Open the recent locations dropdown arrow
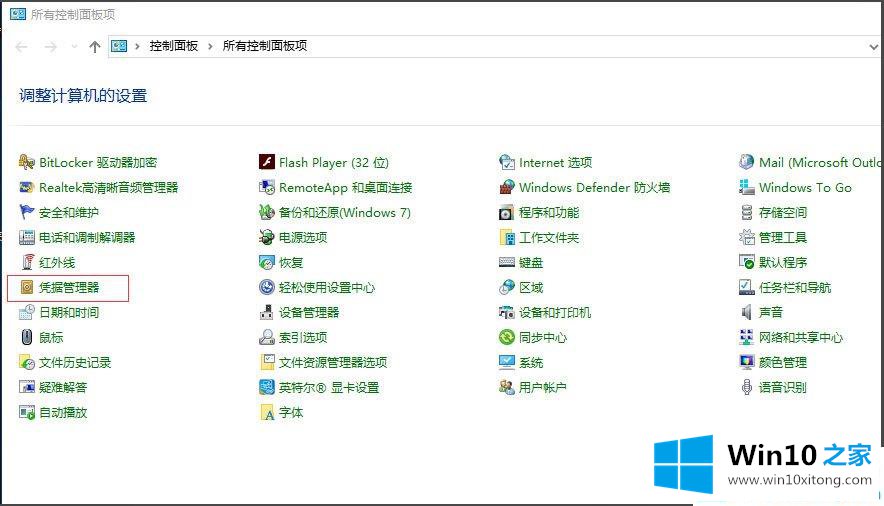Screen dimensions: 884x506 coord(74,47)
